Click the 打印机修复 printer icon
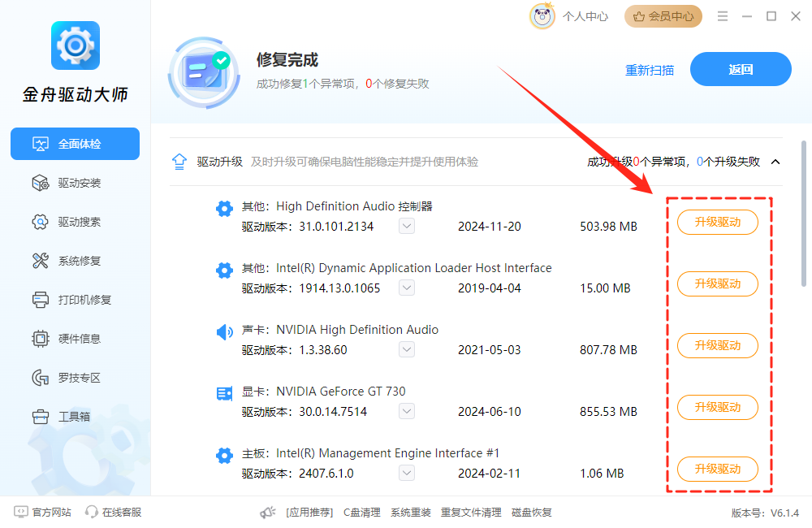The height and width of the screenshot is (528, 812). tap(41, 300)
